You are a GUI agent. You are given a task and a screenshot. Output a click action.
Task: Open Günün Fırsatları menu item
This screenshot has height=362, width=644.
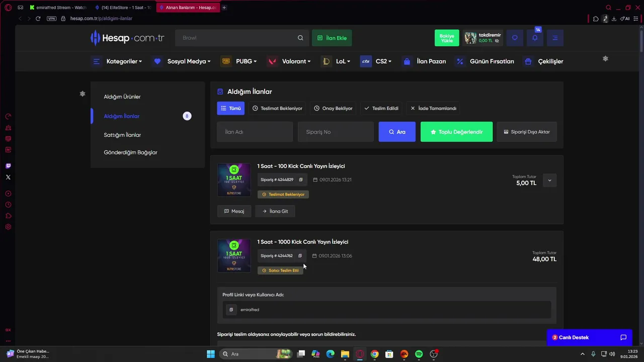[x=485, y=61]
